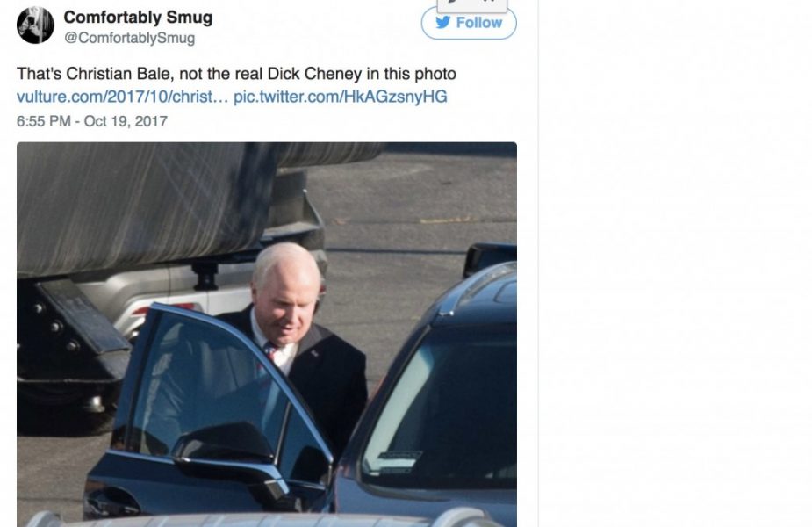Open the Comfortably Smug profile avatar

point(35,25)
